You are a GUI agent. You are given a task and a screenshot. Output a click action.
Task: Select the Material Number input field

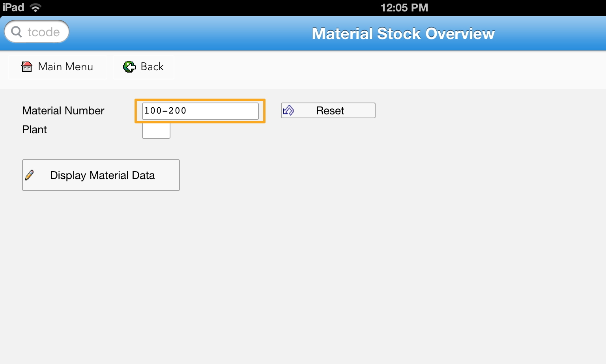tap(200, 111)
